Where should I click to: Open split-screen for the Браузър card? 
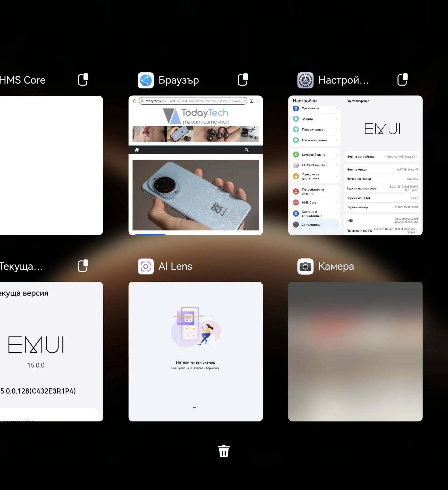[243, 79]
